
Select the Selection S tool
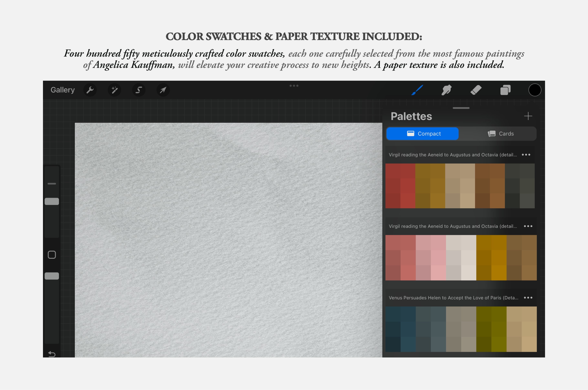coord(139,90)
